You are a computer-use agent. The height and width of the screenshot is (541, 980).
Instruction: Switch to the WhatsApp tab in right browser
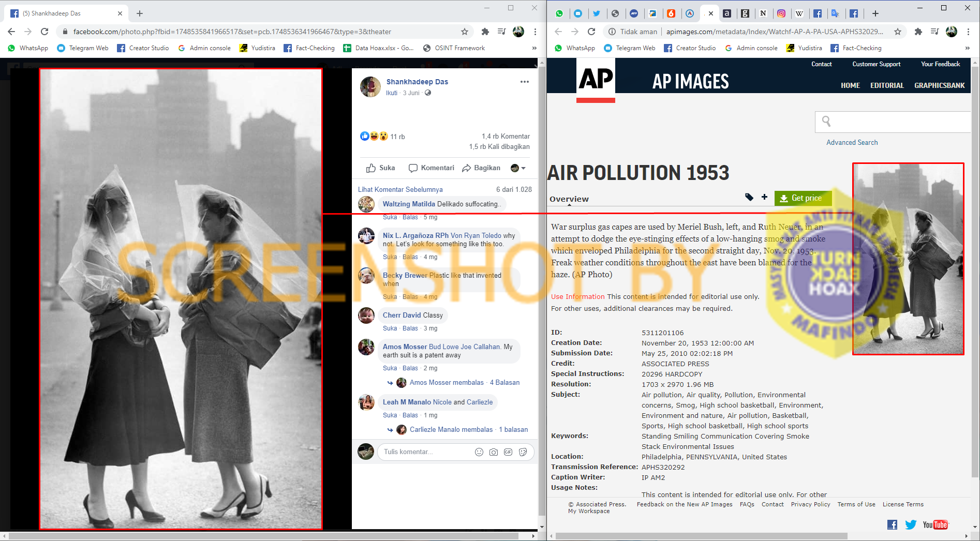[559, 13]
